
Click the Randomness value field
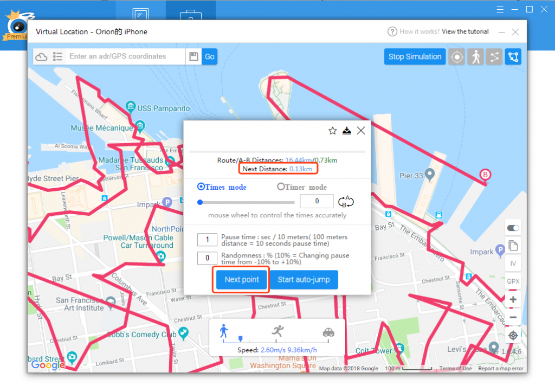pos(208,258)
